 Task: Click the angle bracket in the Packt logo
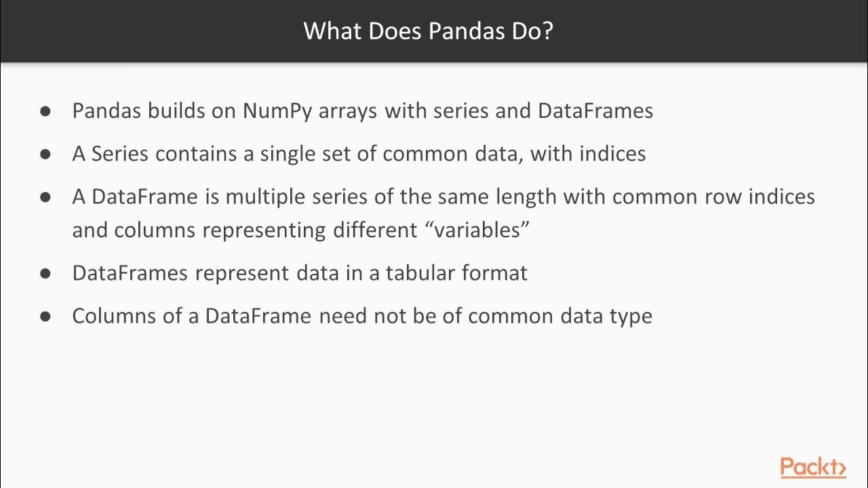[x=841, y=468]
